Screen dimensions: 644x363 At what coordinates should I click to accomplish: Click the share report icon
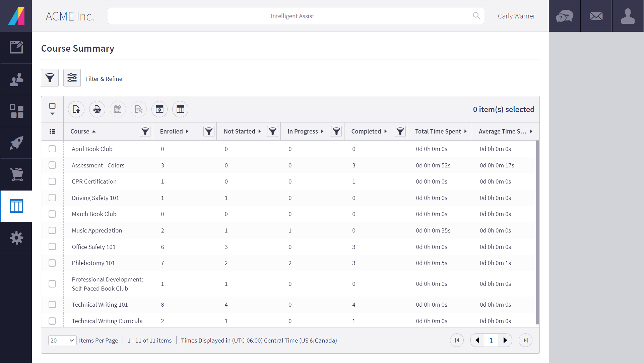point(138,109)
